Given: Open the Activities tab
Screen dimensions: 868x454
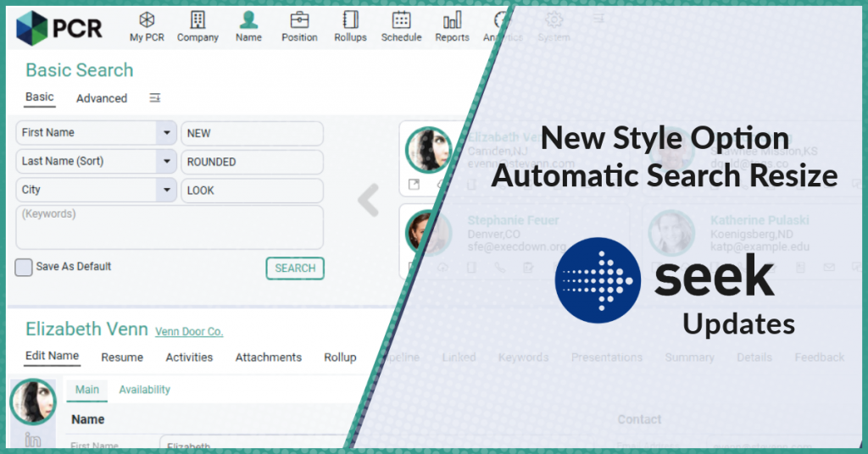Looking at the screenshot, I should [x=189, y=357].
